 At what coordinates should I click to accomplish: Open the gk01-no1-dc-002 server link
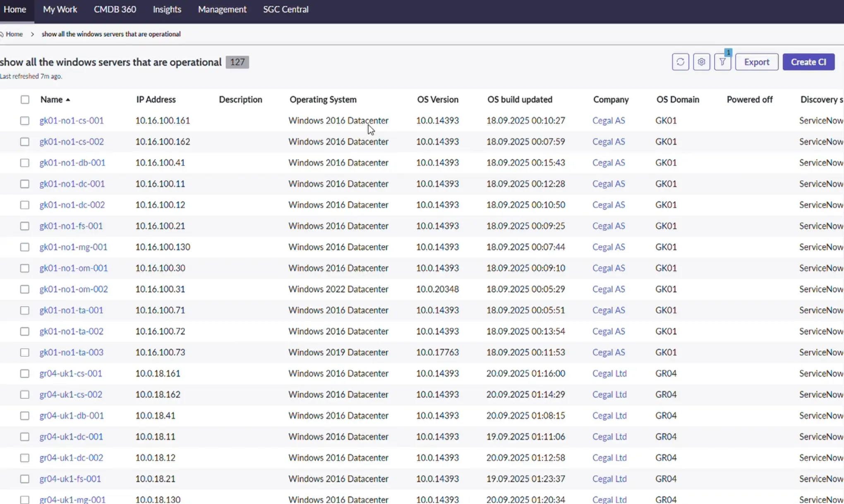click(x=72, y=205)
